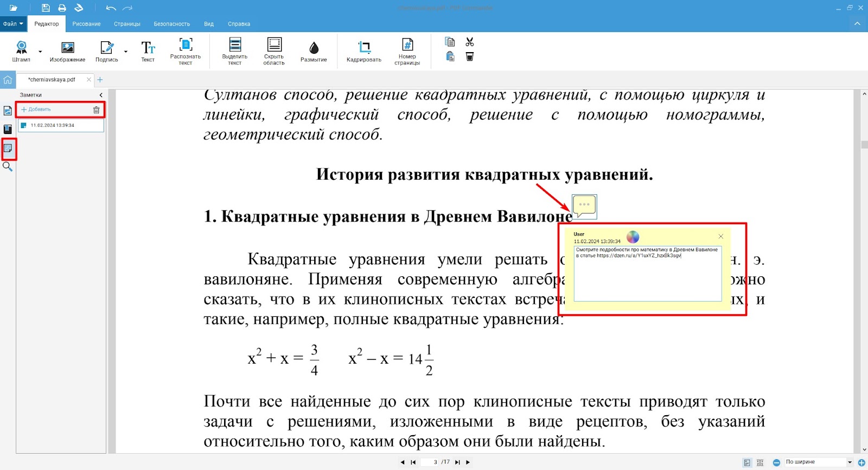Switch to the Редактор tab
This screenshot has height=470, width=868.
pyautogui.click(x=47, y=24)
